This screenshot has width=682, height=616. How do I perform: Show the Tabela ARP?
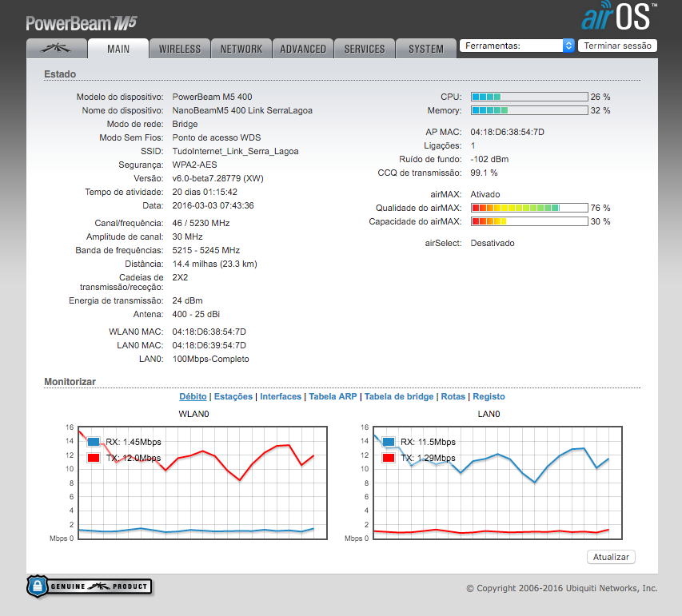tap(333, 396)
